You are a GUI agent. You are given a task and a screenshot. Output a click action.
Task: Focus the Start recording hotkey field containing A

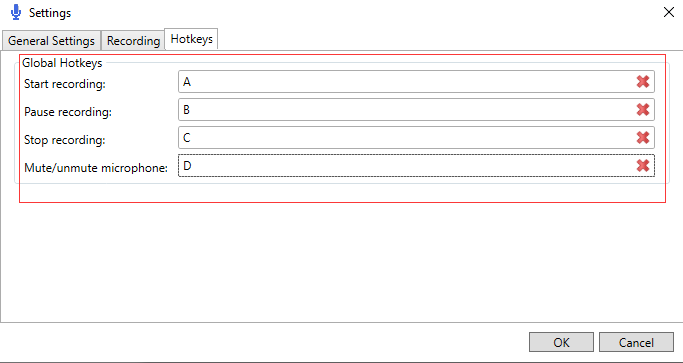(416, 81)
